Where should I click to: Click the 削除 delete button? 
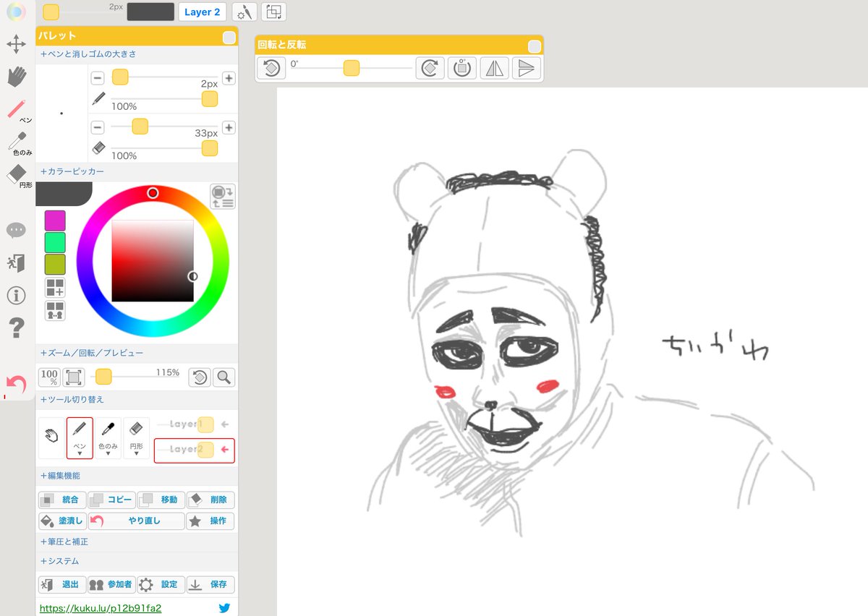tap(210, 500)
